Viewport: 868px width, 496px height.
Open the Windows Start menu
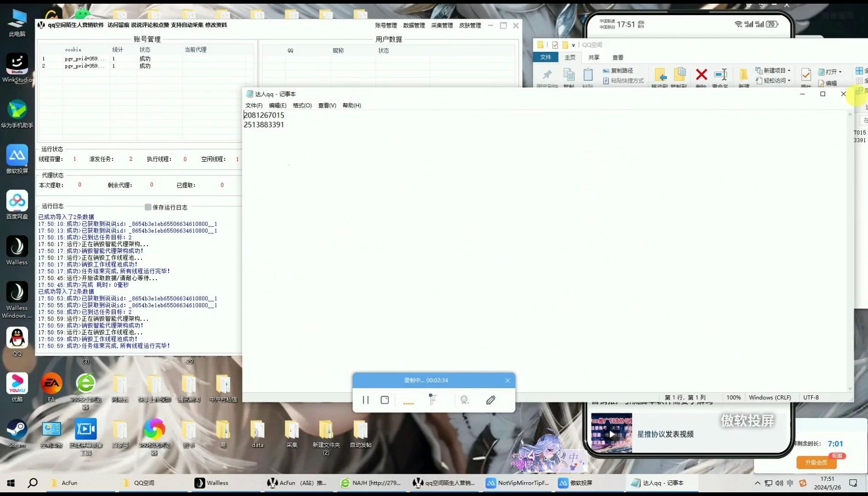pos(11,483)
